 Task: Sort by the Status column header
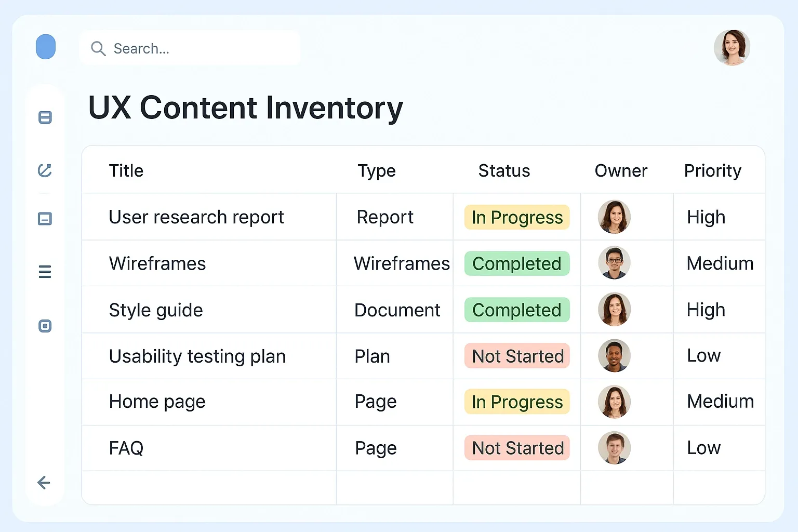(504, 171)
